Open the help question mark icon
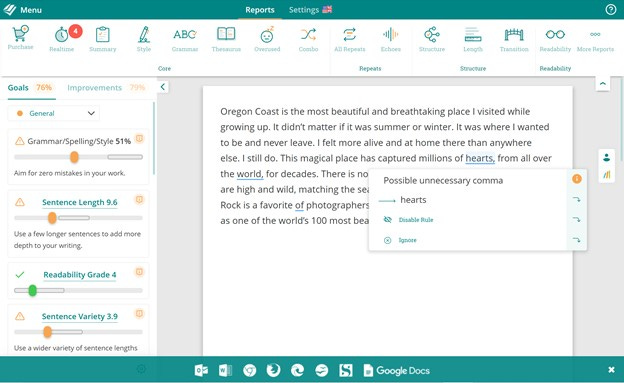This screenshot has width=624, height=383. 611,10
